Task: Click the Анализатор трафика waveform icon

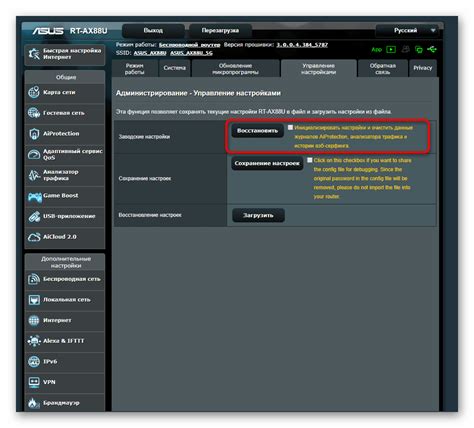Action: coord(34,175)
